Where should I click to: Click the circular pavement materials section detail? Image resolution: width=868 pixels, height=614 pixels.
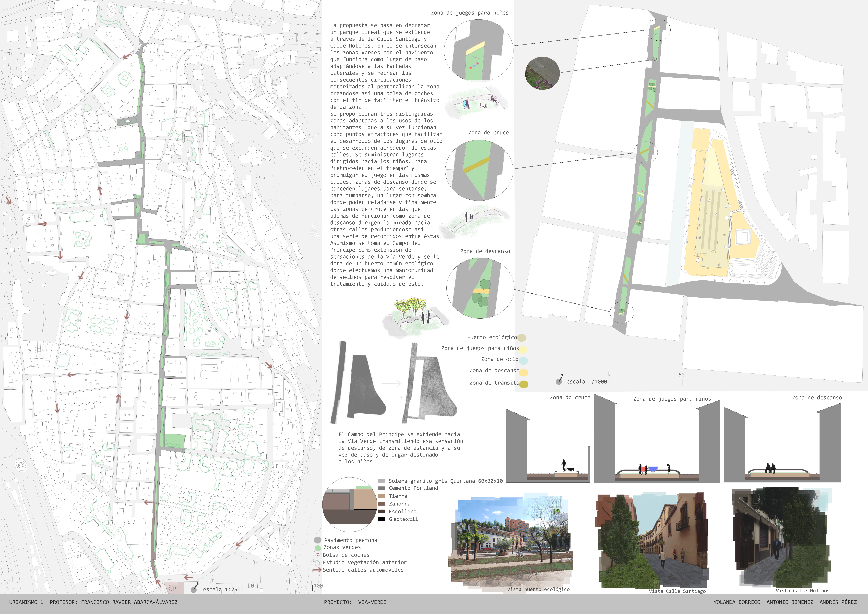(350, 505)
